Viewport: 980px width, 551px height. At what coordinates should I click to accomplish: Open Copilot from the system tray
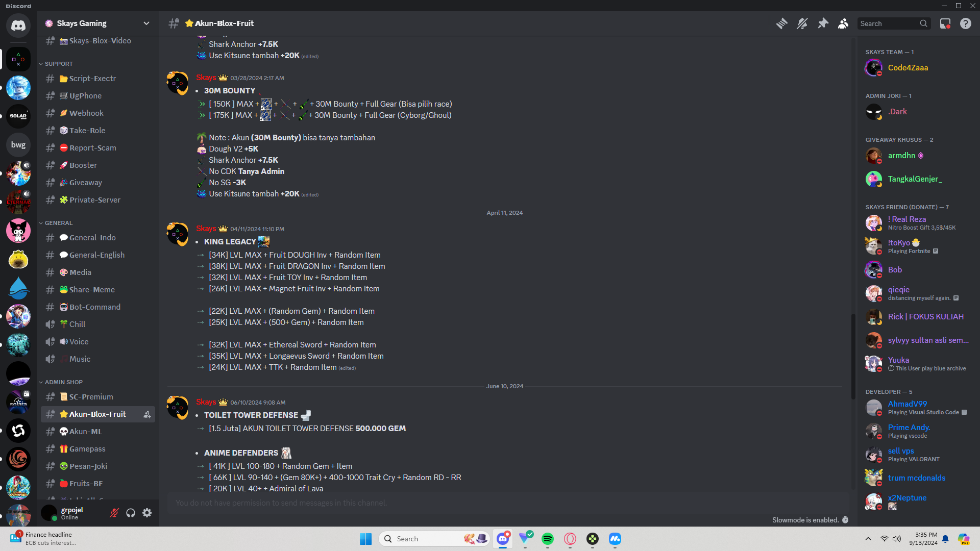click(x=964, y=539)
